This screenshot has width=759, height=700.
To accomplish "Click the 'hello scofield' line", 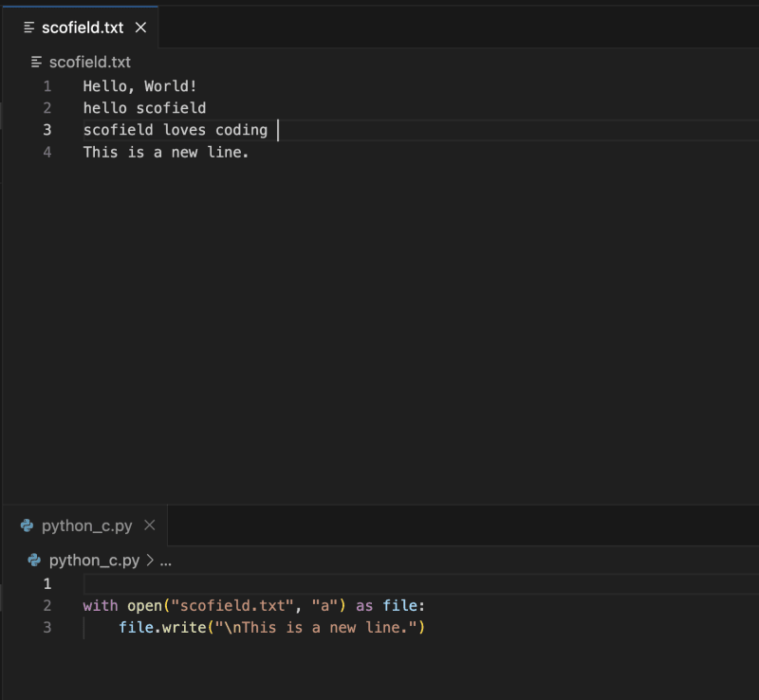I will tap(144, 108).
